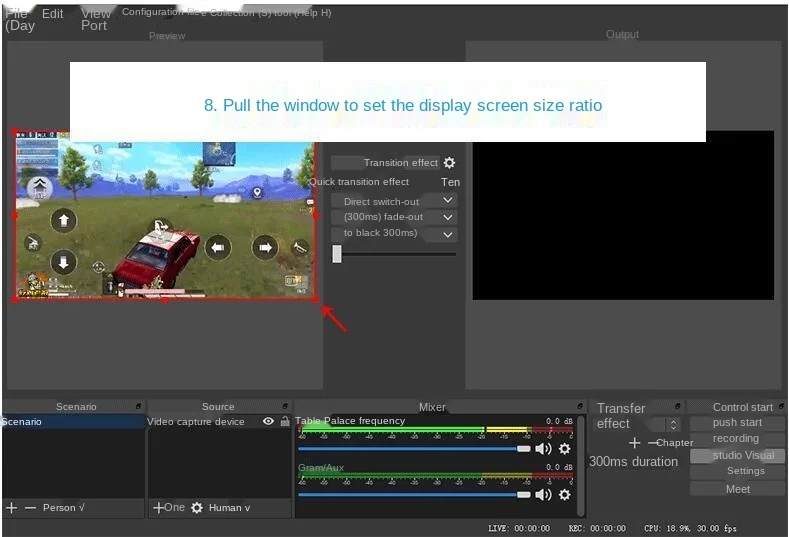Open the File menu
Image resolution: width=789 pixels, height=537 pixels.
19,19
